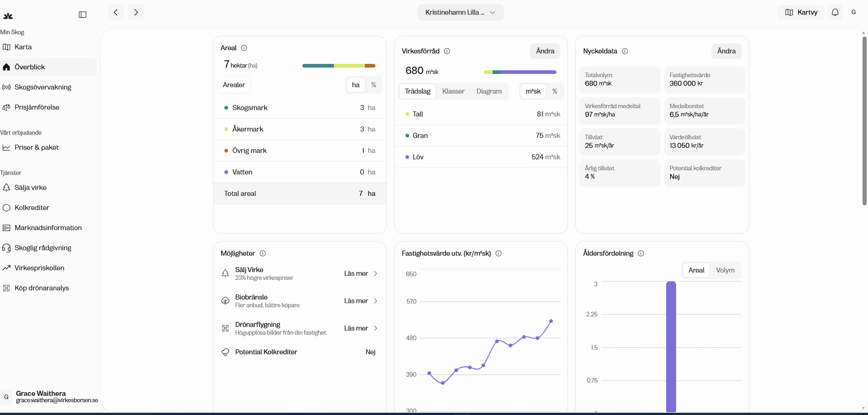Click the purple age distribution bar

(671, 347)
